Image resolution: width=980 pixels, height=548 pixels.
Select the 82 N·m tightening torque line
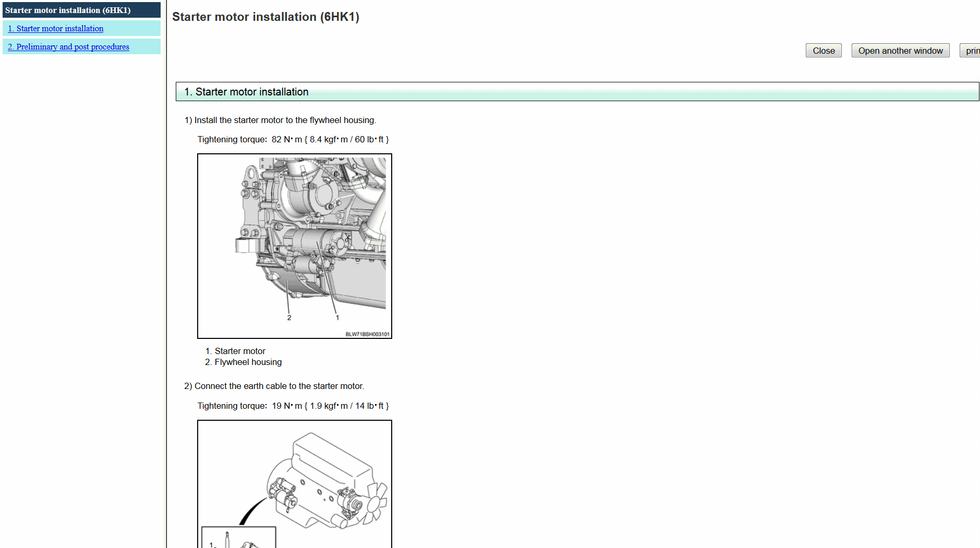click(293, 140)
